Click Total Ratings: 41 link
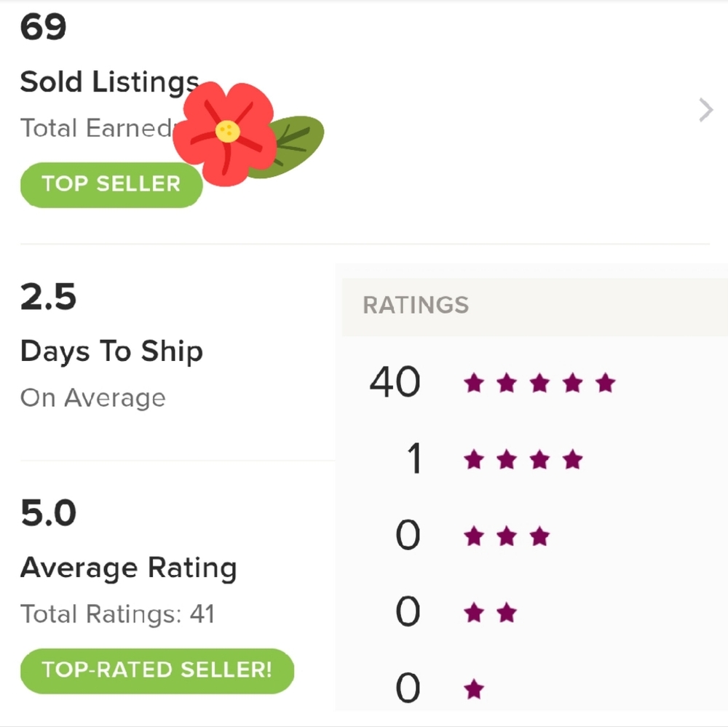The image size is (728, 727). pos(118,614)
